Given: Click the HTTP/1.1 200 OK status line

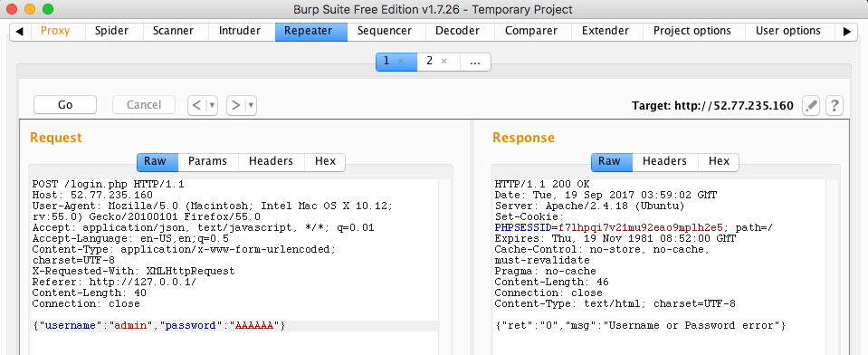Looking at the screenshot, I should [x=542, y=185].
